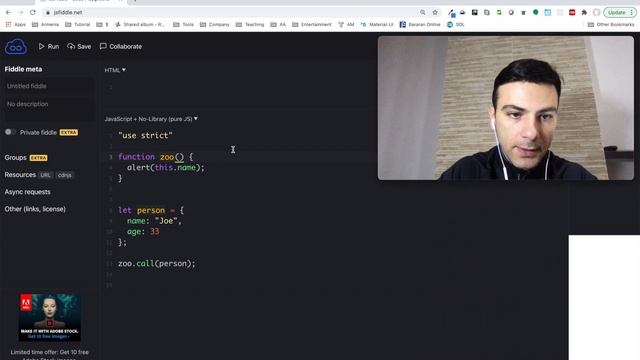Open the Resources section

coord(20,175)
